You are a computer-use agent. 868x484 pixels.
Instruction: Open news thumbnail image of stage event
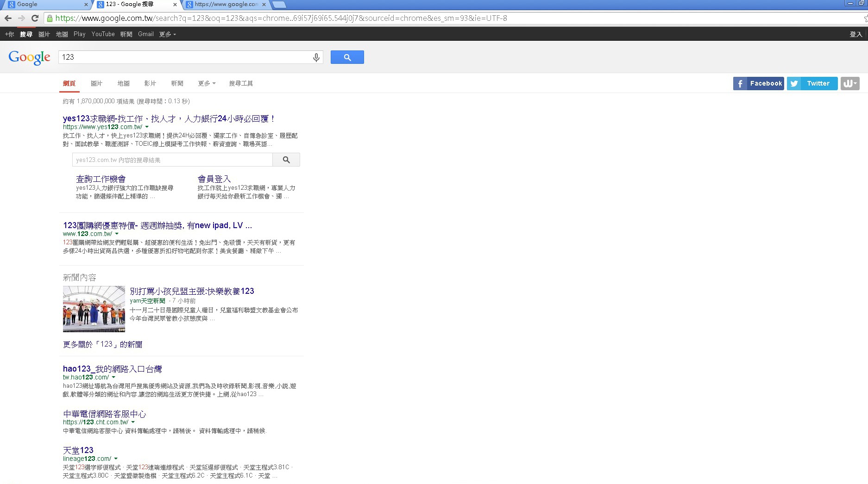coord(94,309)
